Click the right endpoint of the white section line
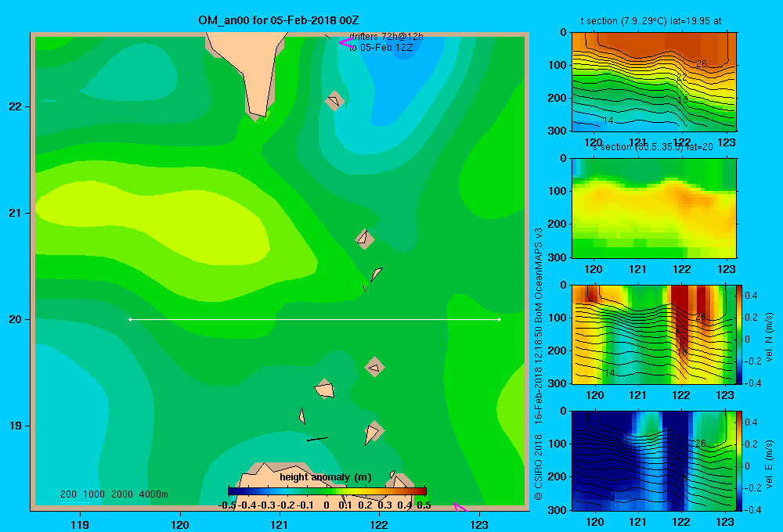 pyautogui.click(x=500, y=319)
